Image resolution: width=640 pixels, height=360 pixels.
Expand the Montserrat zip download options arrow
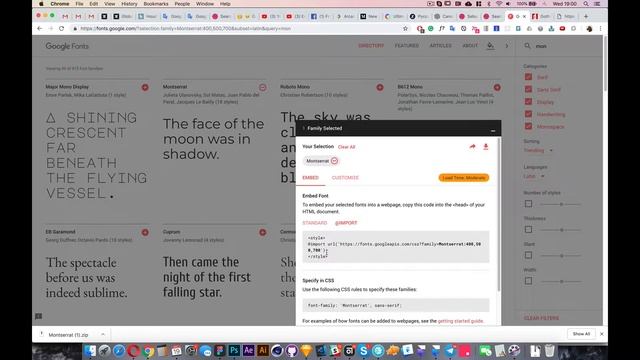[103, 334]
